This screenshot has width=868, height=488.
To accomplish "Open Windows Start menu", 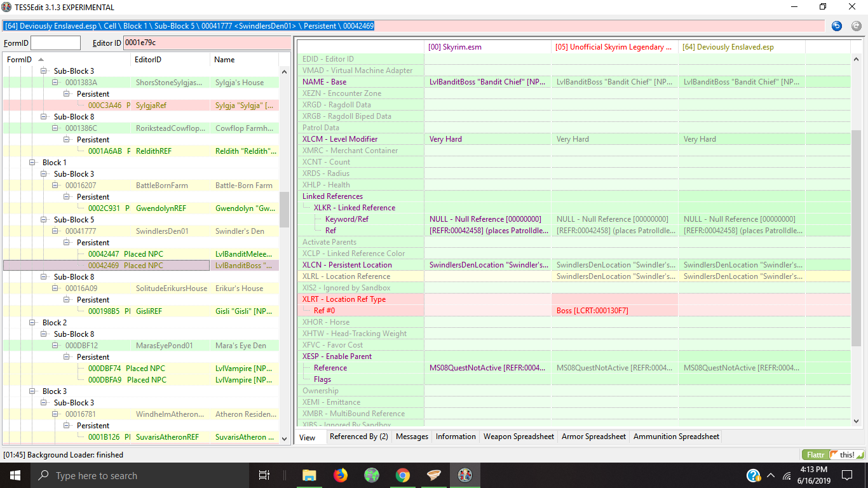I will (15, 475).
